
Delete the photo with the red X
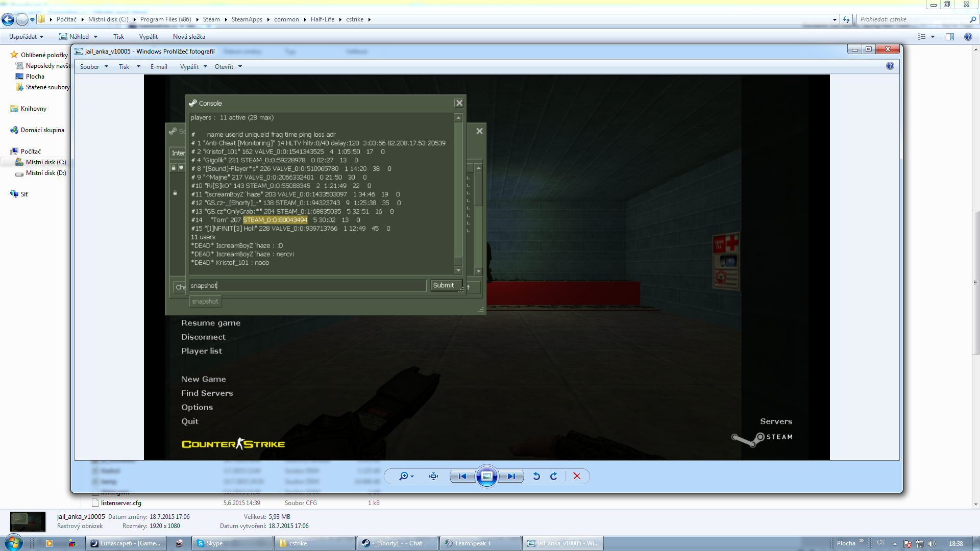tap(577, 476)
